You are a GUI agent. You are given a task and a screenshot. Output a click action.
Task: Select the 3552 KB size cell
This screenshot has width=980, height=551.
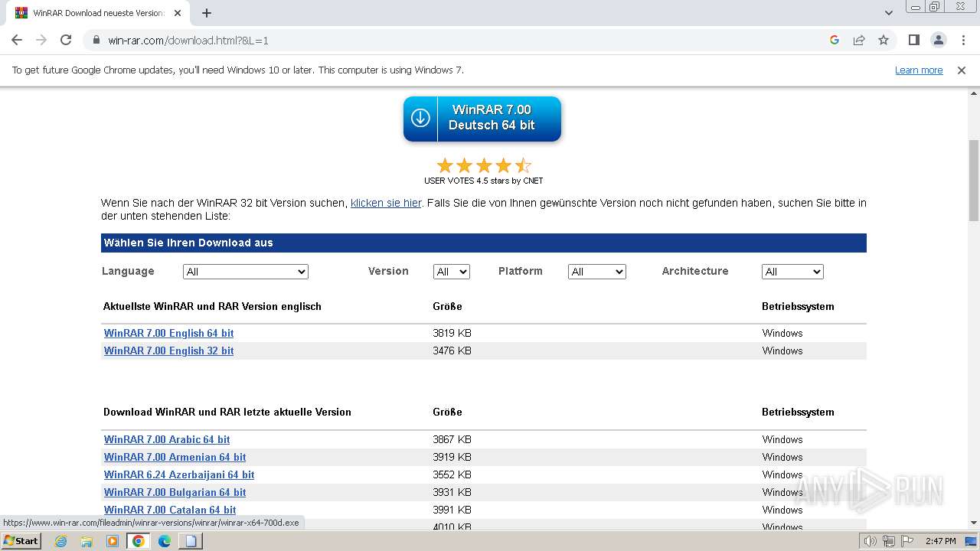pyautogui.click(x=452, y=474)
